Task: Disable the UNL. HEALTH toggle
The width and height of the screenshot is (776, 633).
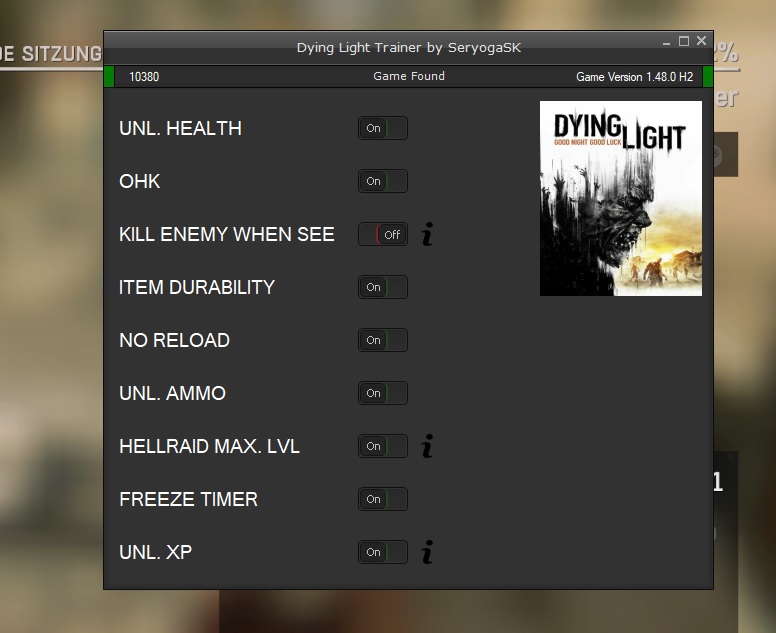Action: [383, 129]
